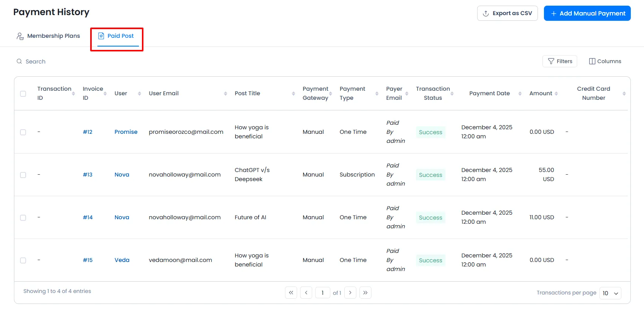644x313 pixels.
Task: Sort by Payment Gateway column arrows
Action: (330, 93)
